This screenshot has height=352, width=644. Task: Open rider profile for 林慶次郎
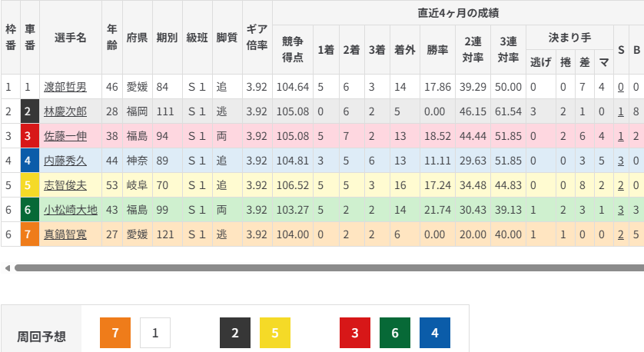click(x=65, y=112)
